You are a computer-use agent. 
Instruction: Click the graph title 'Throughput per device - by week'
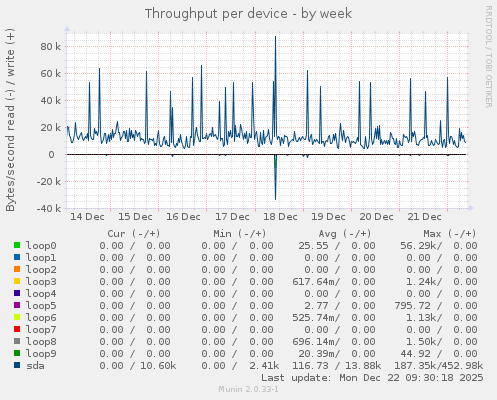[x=248, y=14]
